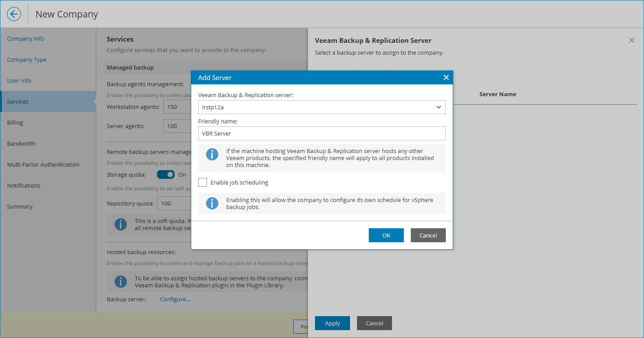644x338 pixels.
Task: Click Apply in the backup server panel
Action: (332, 323)
